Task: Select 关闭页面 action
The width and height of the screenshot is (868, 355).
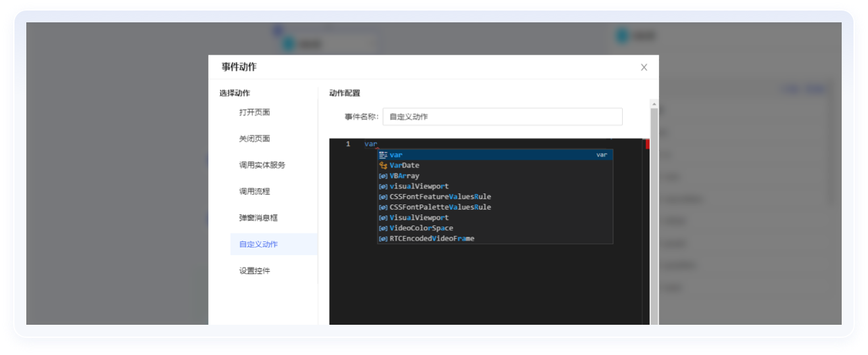Action: point(254,139)
